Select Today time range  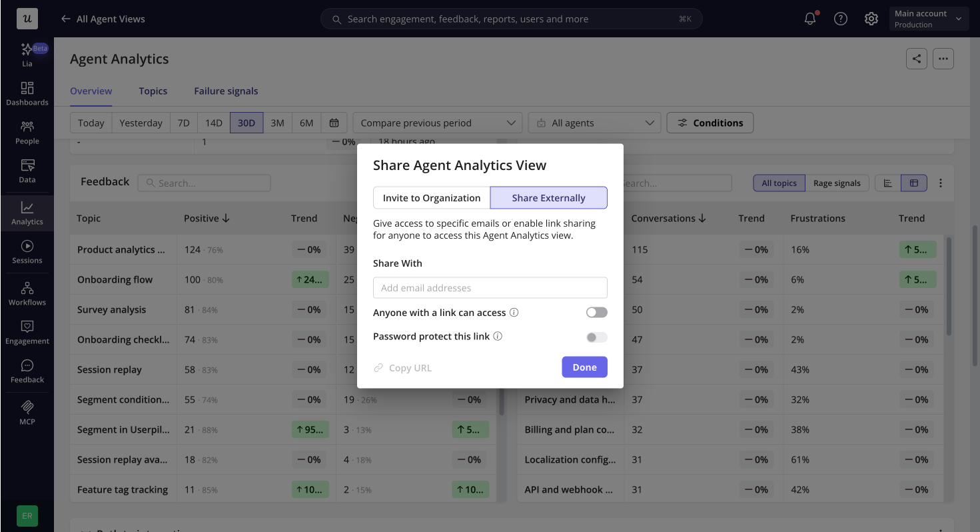click(x=91, y=123)
